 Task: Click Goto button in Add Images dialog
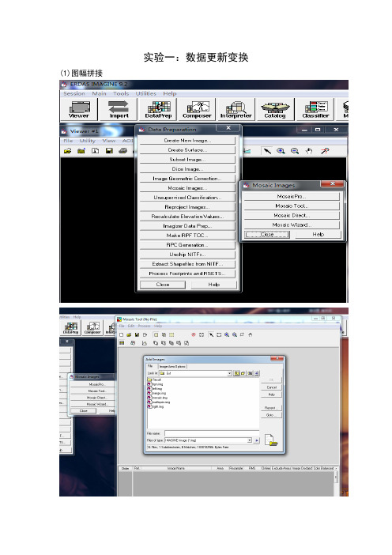pyautogui.click(x=271, y=415)
